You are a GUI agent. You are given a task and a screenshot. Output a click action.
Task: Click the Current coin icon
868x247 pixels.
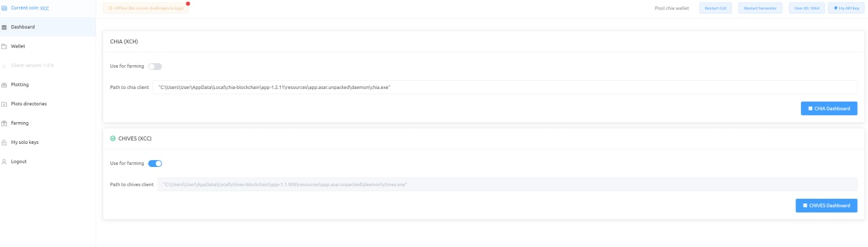pyautogui.click(x=4, y=8)
